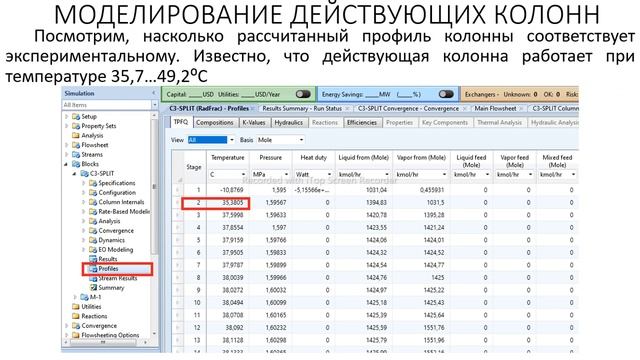Open Results Summary - Run Status tab
Image resolution: width=640 pixels, height=360 pixels.
302,109
